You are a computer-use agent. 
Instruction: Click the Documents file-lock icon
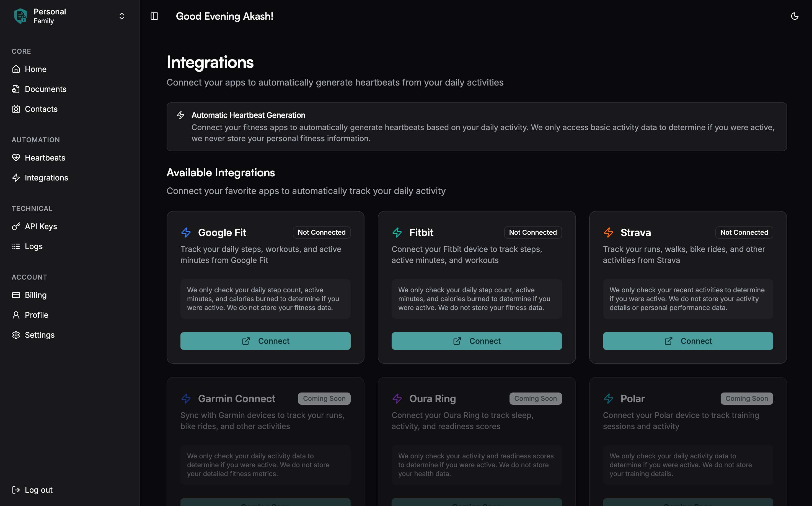coord(16,89)
